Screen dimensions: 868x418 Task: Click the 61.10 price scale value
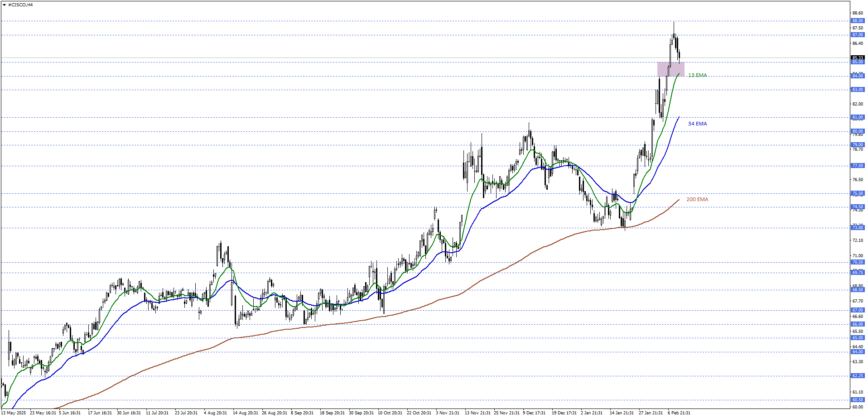click(x=858, y=392)
